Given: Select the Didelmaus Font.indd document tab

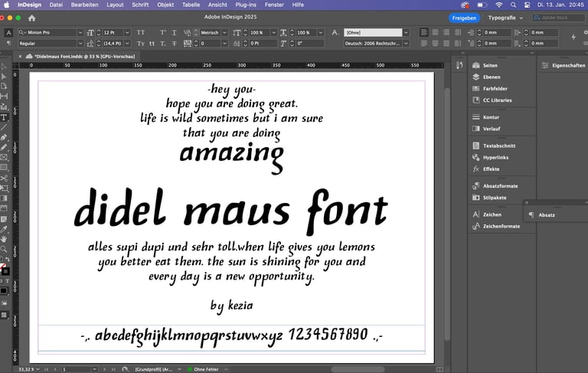Looking at the screenshot, I should (80, 56).
